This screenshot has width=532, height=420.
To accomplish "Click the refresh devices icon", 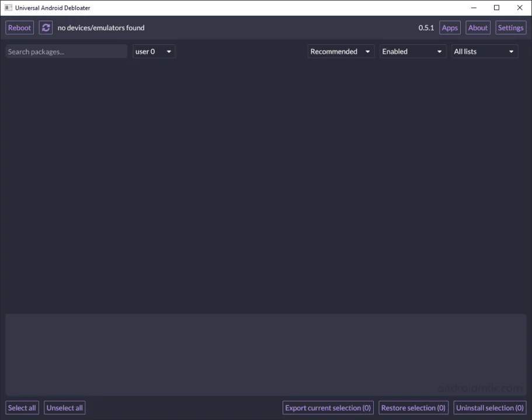I will pos(46,27).
